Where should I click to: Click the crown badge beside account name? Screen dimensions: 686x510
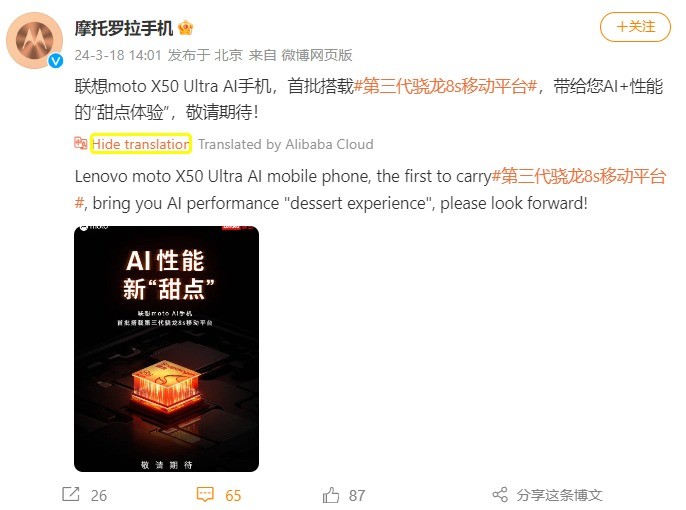point(186,28)
